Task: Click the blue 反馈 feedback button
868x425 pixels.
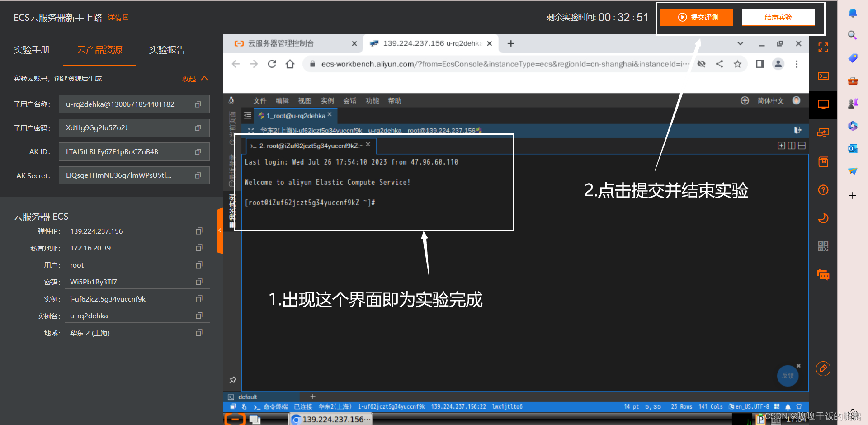Action: click(x=788, y=376)
